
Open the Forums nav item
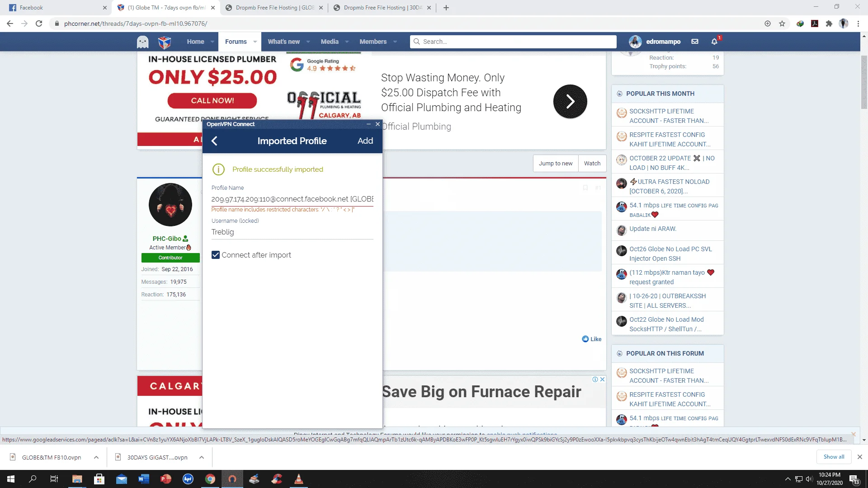coord(236,42)
